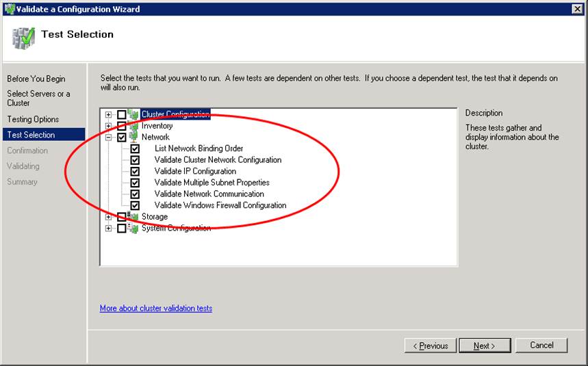This screenshot has height=366, width=588.
Task: Uncheck Validate Network Communication checkbox
Action: (x=135, y=194)
